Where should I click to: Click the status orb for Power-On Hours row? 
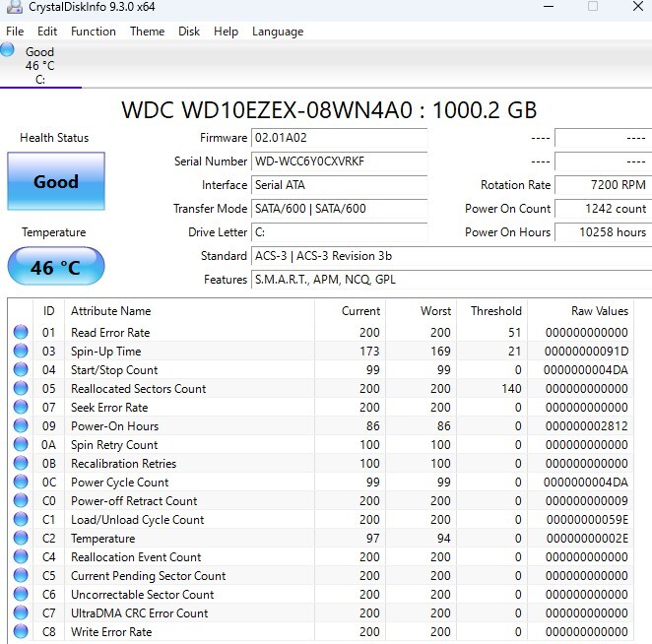(21, 426)
